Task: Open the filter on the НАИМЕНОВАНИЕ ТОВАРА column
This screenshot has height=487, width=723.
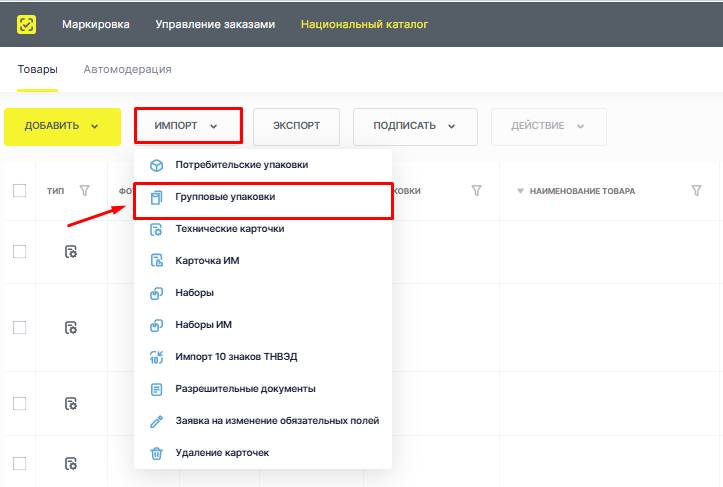Action: point(697,190)
